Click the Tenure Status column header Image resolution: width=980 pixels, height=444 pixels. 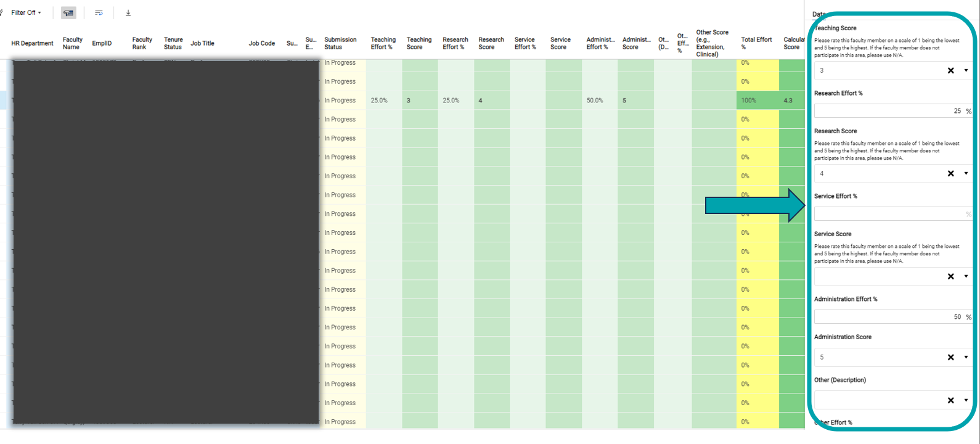[x=173, y=43]
